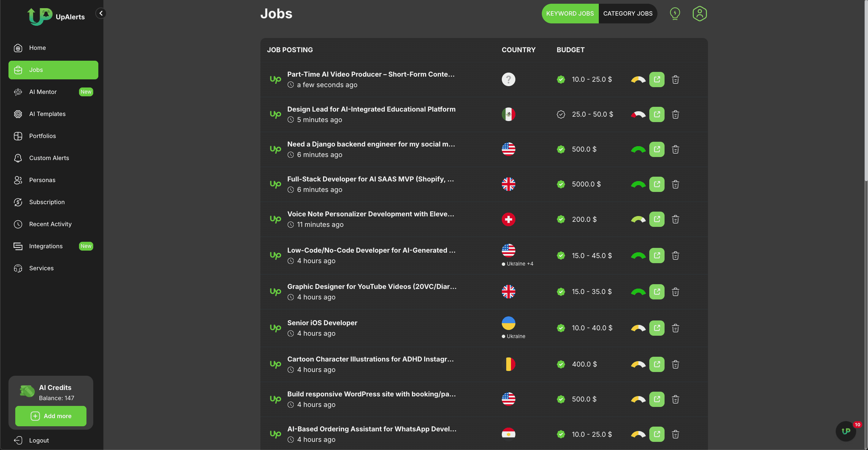Select the Keyword Jobs tab

pos(570,14)
